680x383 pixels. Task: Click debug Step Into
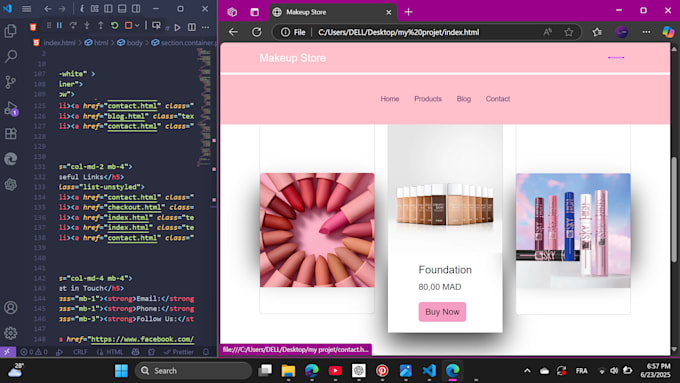[87, 26]
